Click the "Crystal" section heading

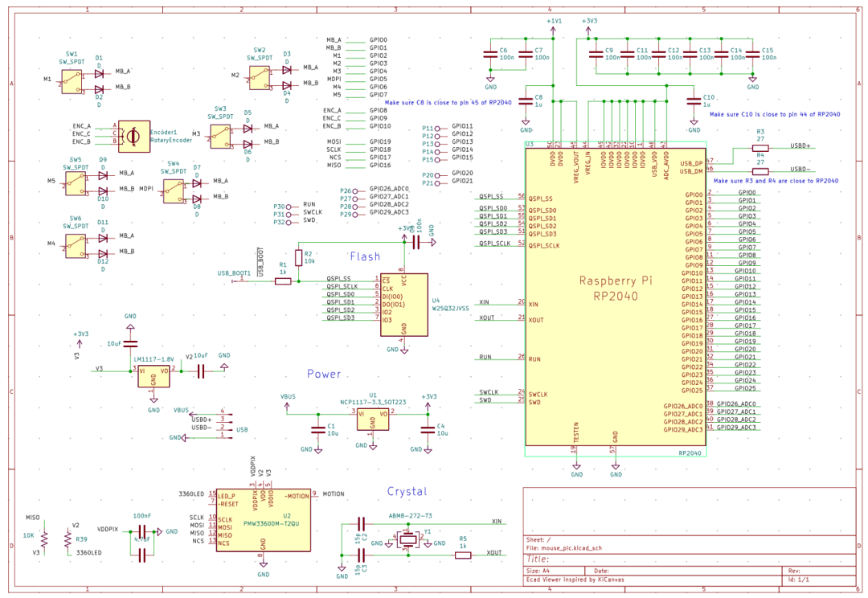[407, 491]
